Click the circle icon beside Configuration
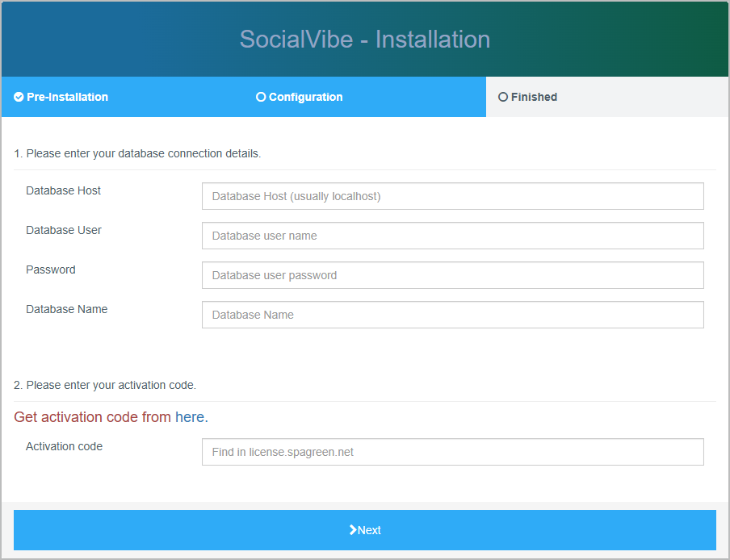 (x=261, y=97)
